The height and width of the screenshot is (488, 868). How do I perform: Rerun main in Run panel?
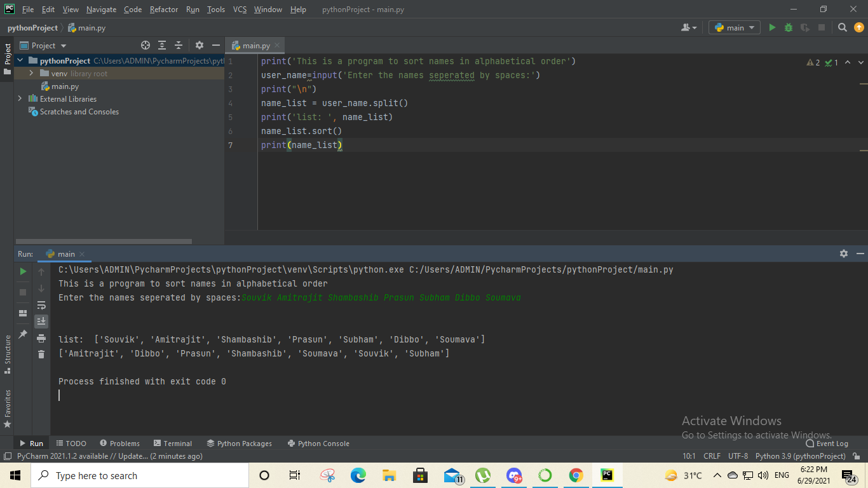click(23, 271)
